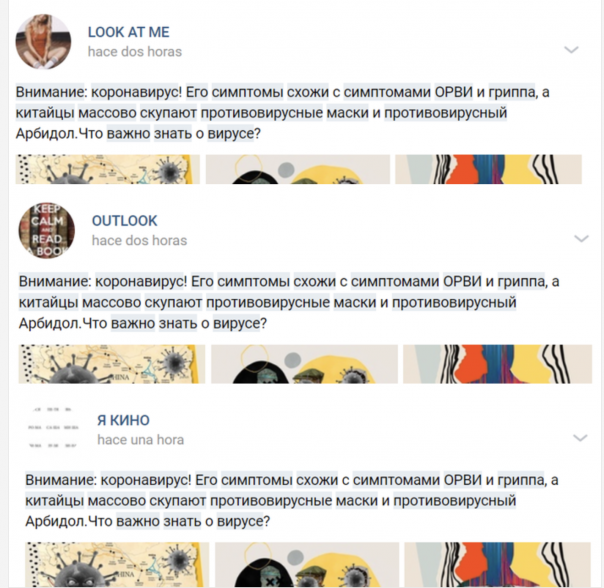
Task: Open the LOOK AT ME profile avatar
Action: 43,42
